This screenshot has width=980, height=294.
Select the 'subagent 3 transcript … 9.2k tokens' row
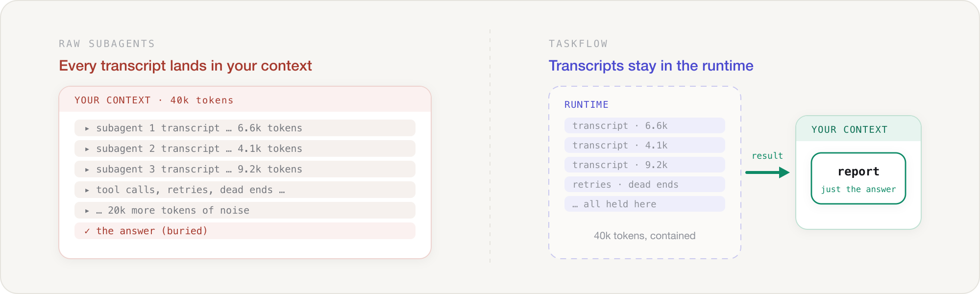click(x=245, y=169)
